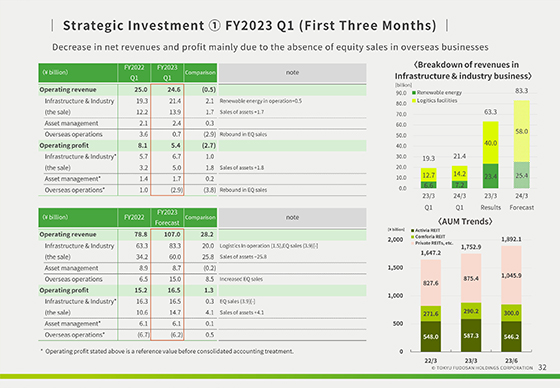
Task: Click the slide title 'Strategic Investment ① FY2023 Q1'
Action: (x=250, y=25)
